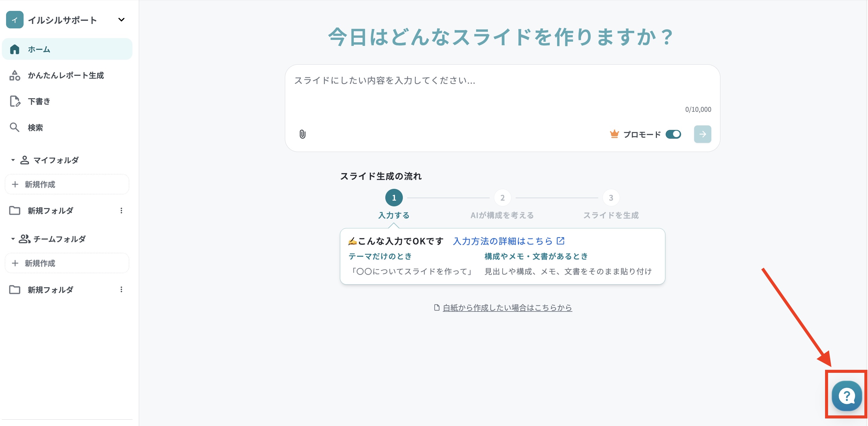Click the イルシルサポート workspace avatar icon
868x426 pixels.
[x=15, y=20]
